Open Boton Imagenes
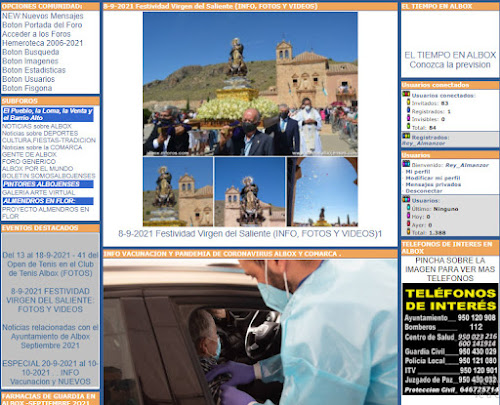This screenshot has width=500, height=405. click(x=30, y=61)
